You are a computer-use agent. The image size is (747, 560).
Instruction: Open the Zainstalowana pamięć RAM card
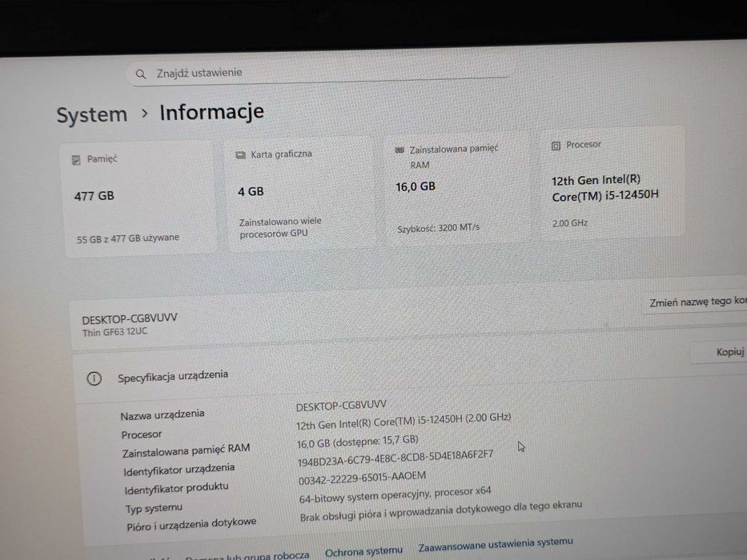coord(457,188)
